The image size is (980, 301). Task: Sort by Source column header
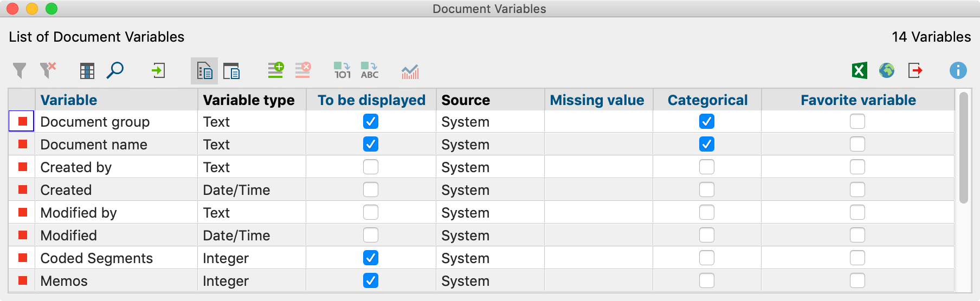point(491,100)
